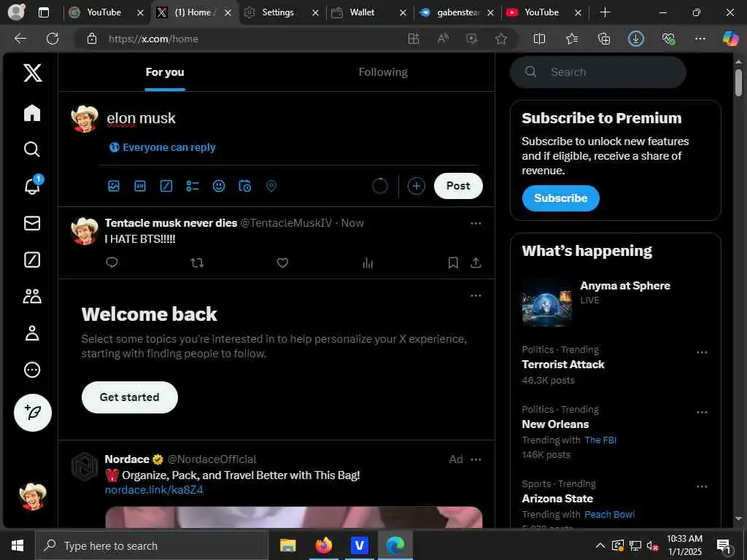Schedule the post via calendar icon
The width and height of the screenshot is (747, 560).
click(245, 186)
